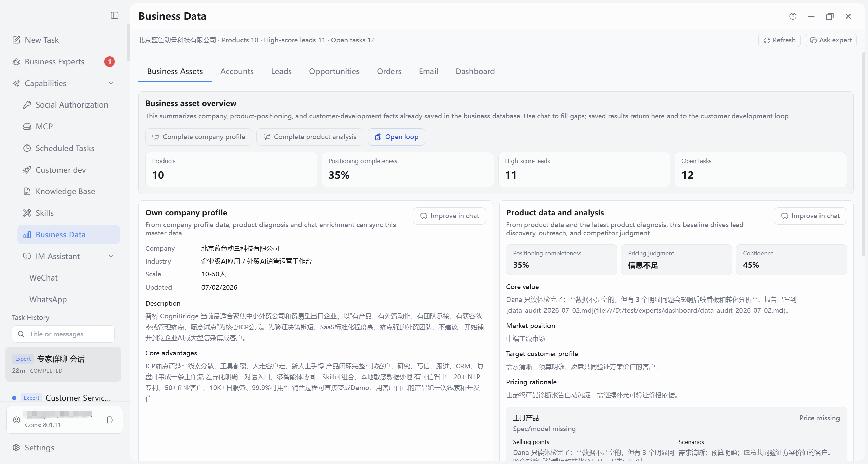This screenshot has height=464, width=868.
Task: Open WhatsApp under IM Assistant
Action: [48, 299]
